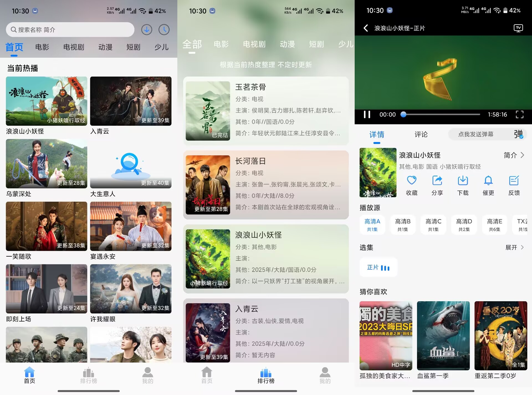The width and height of the screenshot is (532, 395).
Task: Tap the search input field
Action: 69,30
